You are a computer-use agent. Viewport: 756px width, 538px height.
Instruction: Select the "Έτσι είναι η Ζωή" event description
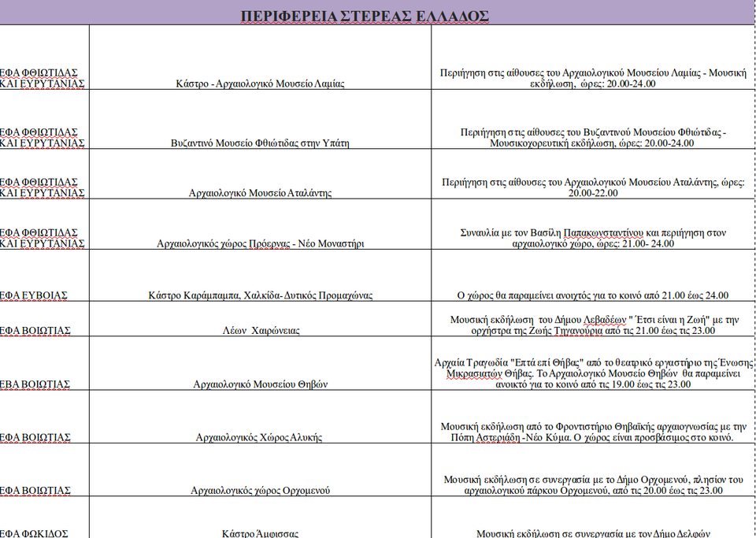pyautogui.click(x=592, y=325)
